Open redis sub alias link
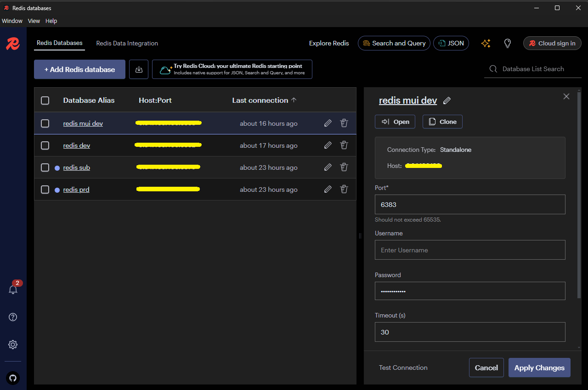The image size is (588, 390). (x=77, y=167)
